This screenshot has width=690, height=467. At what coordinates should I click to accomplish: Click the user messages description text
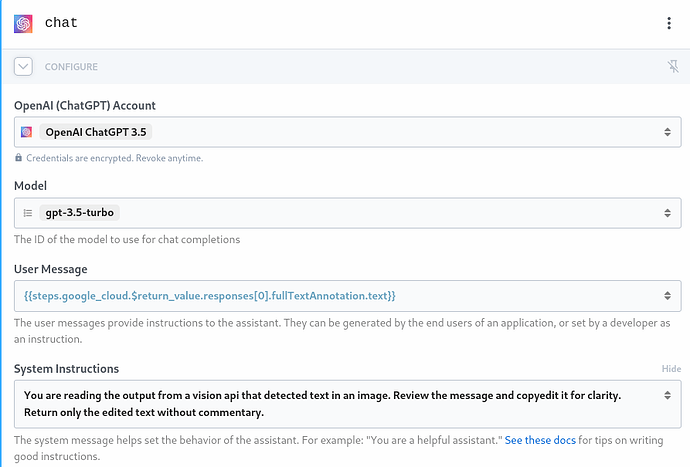[x=342, y=331]
